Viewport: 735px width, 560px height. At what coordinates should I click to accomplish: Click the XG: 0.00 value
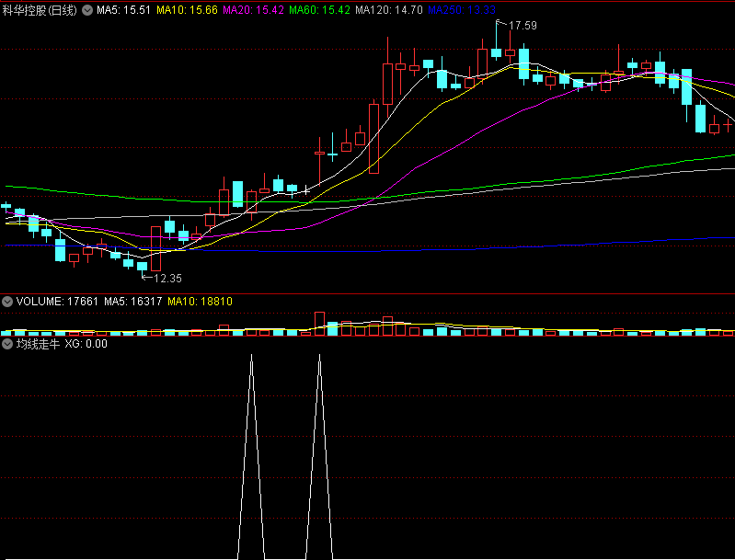click(86, 344)
